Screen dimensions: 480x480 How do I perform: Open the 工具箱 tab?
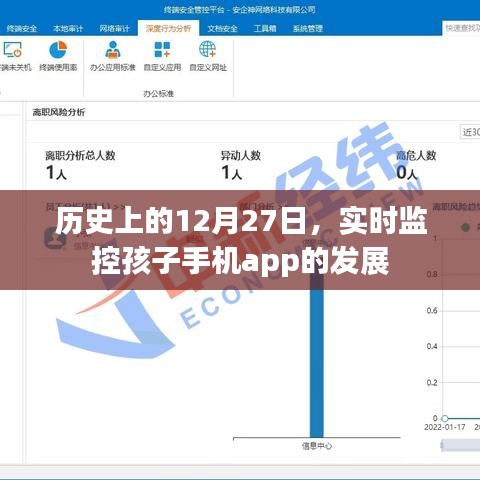(x=265, y=29)
